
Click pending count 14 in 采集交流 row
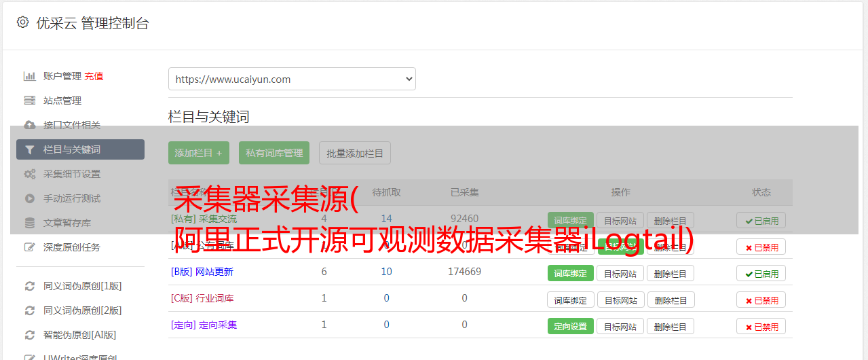point(387,219)
